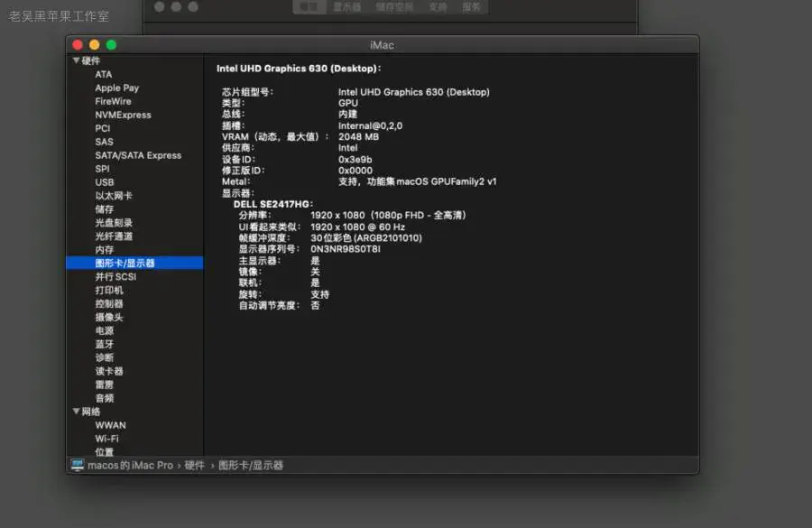This screenshot has height=528, width=812.
Task: Show USB device information
Action: pos(104,182)
